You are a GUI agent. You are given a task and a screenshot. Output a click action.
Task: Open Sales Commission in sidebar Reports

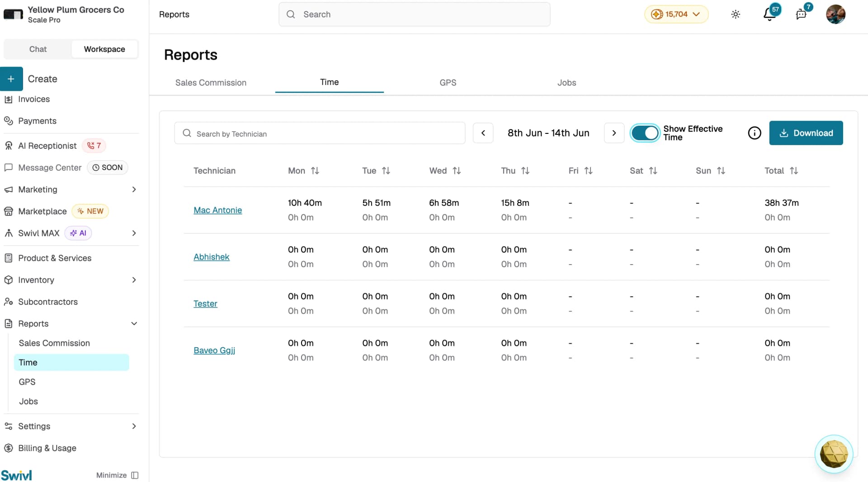point(54,343)
